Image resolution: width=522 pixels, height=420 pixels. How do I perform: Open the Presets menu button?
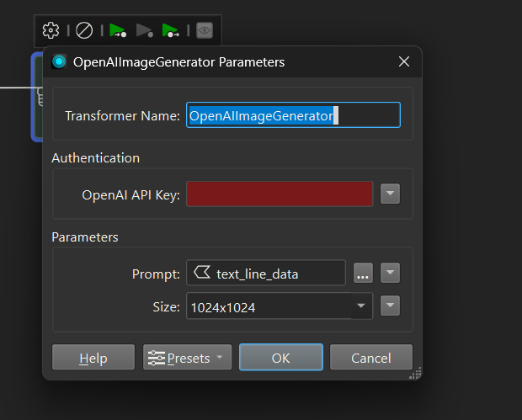[187, 358]
